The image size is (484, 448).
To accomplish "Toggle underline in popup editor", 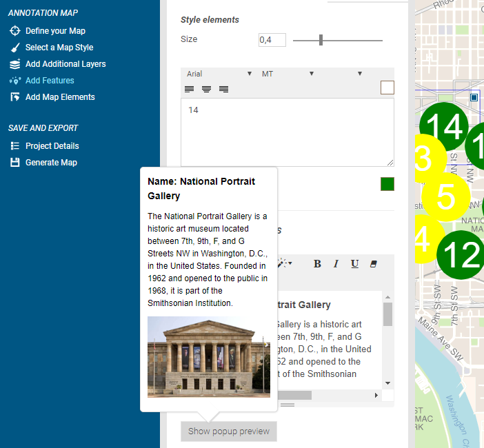I will 355,264.
